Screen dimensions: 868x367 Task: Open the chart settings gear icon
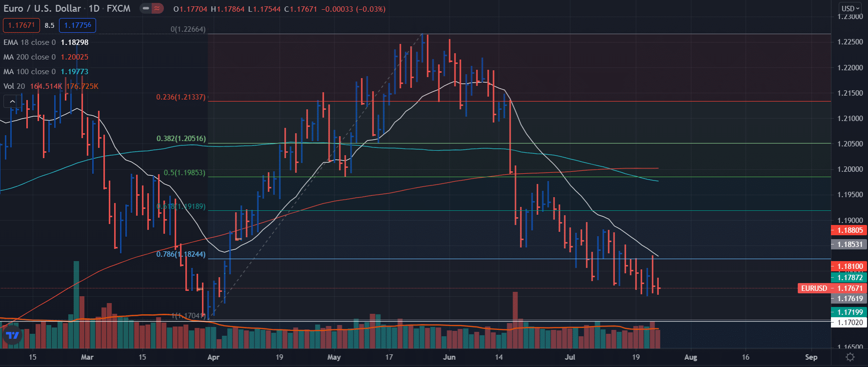[x=850, y=357]
